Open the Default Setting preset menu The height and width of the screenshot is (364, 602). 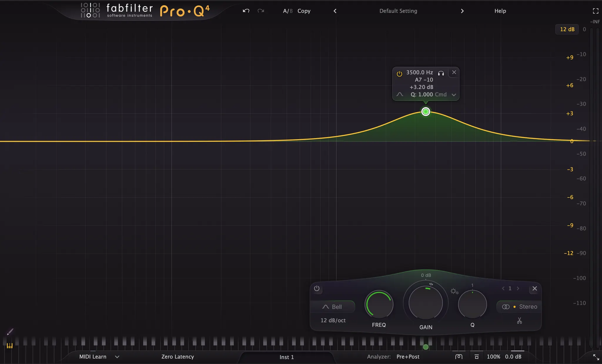point(398,11)
